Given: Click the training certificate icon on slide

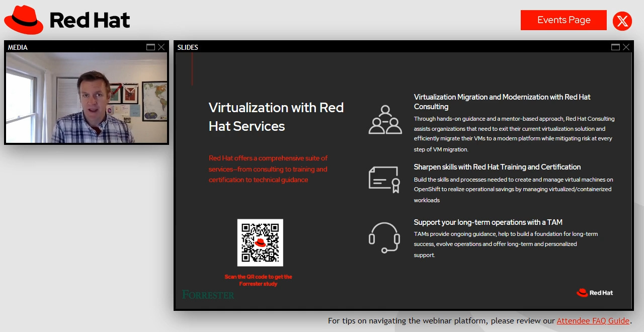Looking at the screenshot, I should [384, 180].
